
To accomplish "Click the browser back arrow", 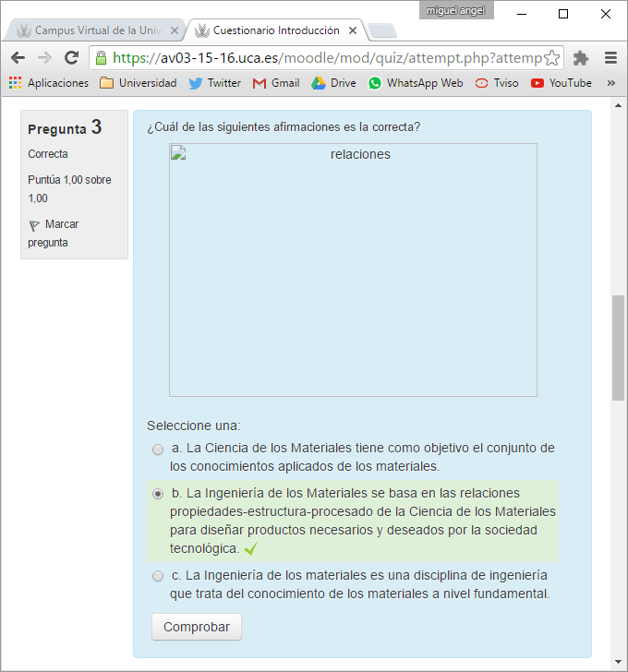I will 18,57.
